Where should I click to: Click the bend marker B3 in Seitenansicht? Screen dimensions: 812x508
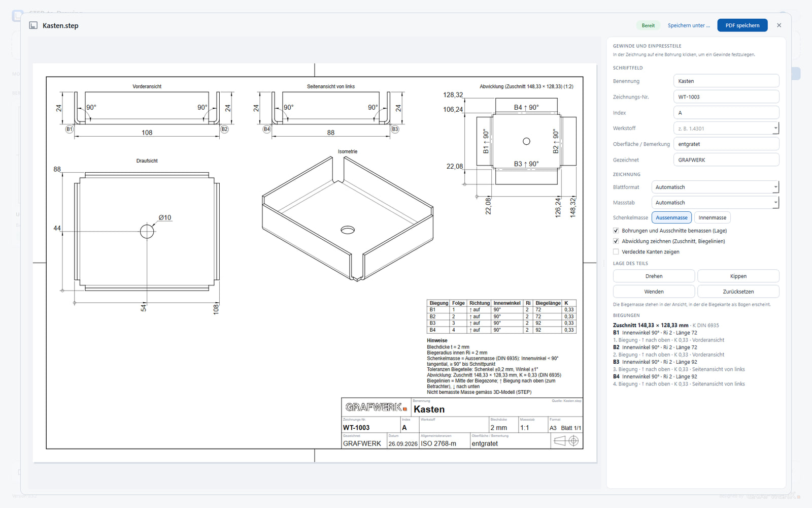tap(395, 129)
